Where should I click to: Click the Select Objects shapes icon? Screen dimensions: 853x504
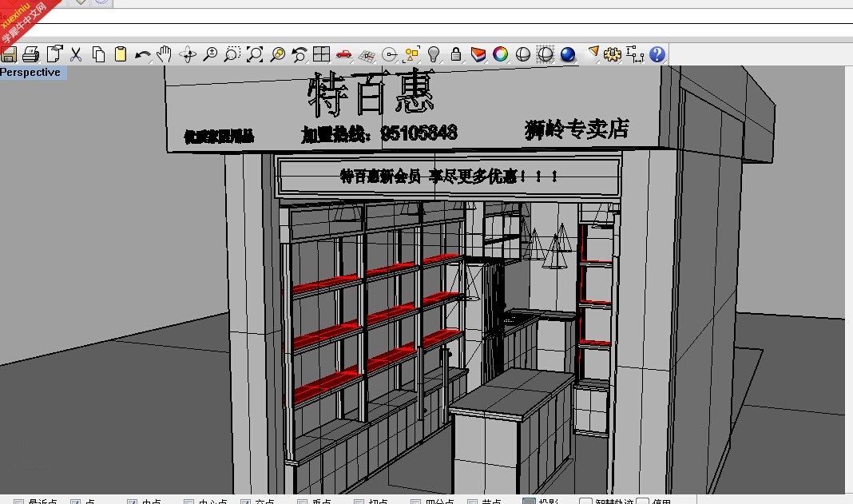412,54
